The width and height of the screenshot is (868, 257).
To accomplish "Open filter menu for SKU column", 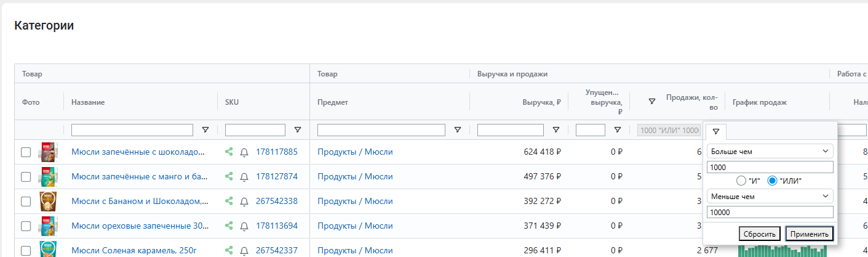I will coord(298,130).
